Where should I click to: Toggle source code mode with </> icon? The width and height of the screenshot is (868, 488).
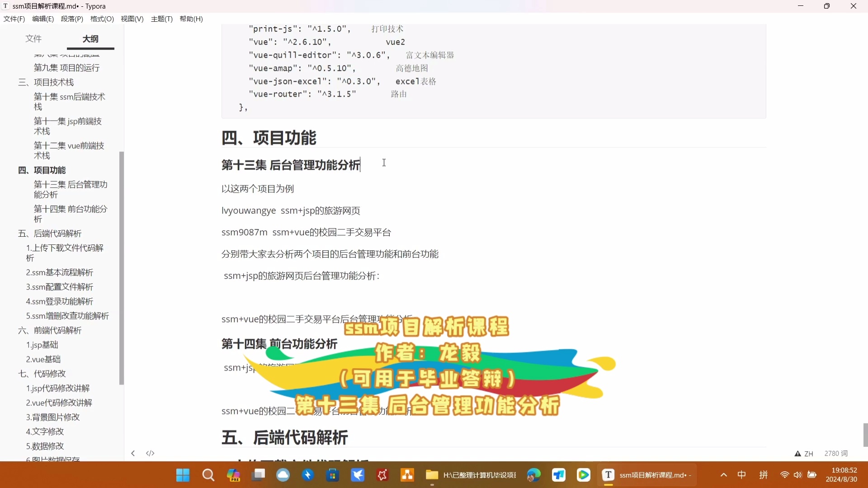[x=150, y=453]
